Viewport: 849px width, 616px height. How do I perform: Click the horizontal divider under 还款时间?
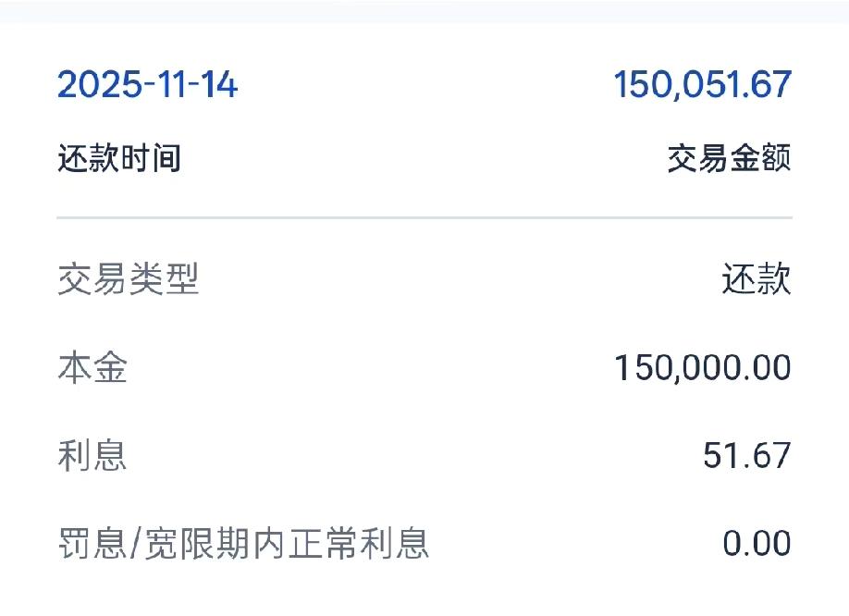pyautogui.click(x=424, y=217)
